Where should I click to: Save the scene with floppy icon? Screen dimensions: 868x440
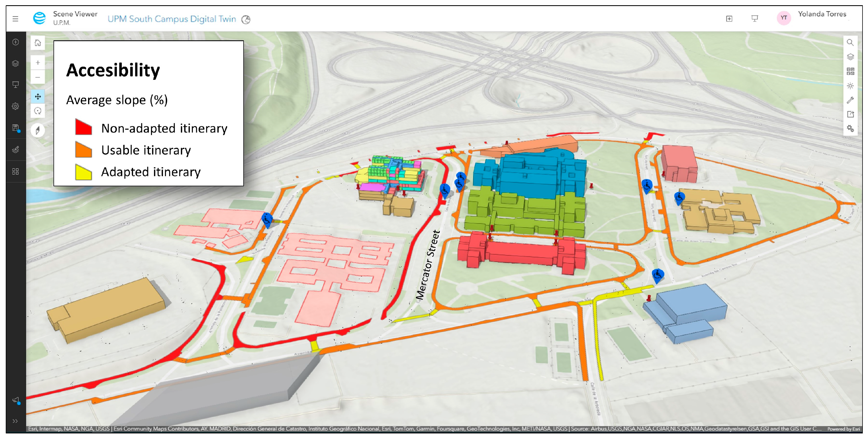15,128
